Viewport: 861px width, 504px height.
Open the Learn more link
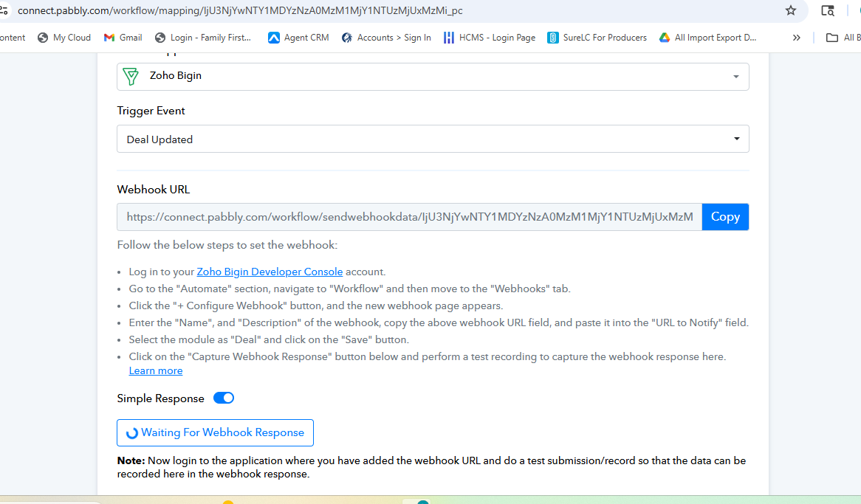pyautogui.click(x=155, y=370)
